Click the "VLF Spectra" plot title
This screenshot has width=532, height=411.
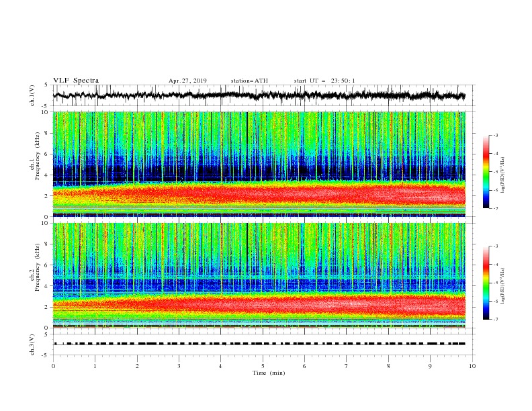[x=76, y=81]
